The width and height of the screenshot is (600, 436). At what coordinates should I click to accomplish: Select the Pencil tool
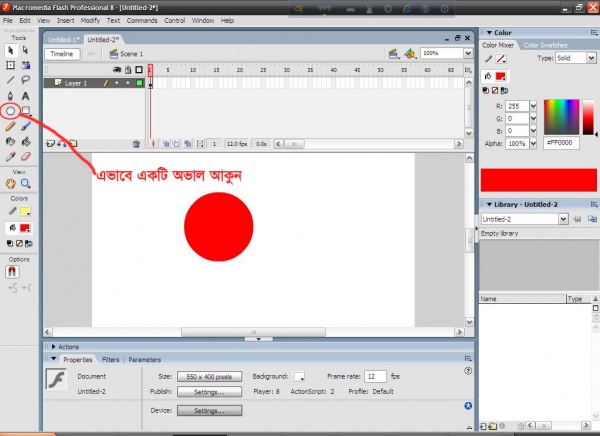(x=11, y=126)
